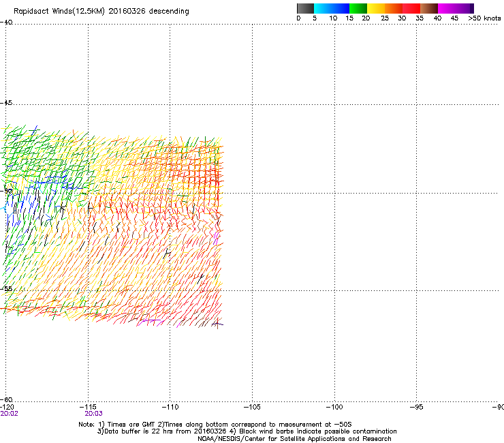Click the gray 0-5 knots color segment
504x443 pixels.
tap(305, 8)
